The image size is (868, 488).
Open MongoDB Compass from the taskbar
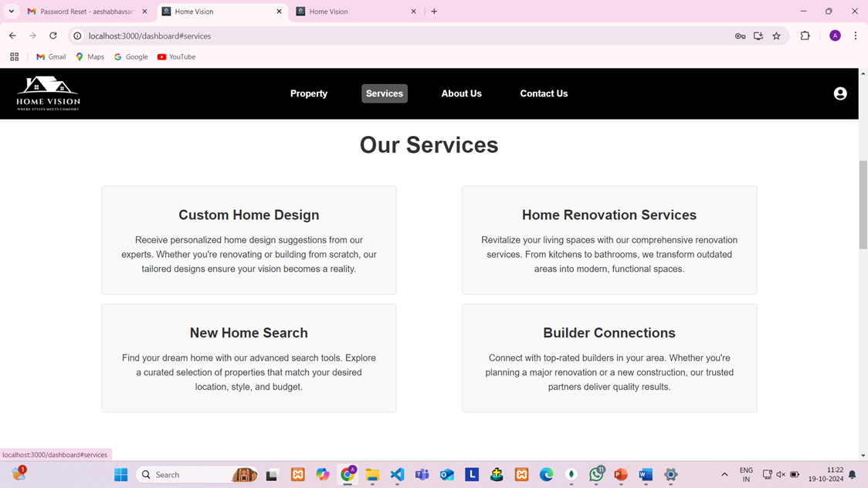[571, 474]
